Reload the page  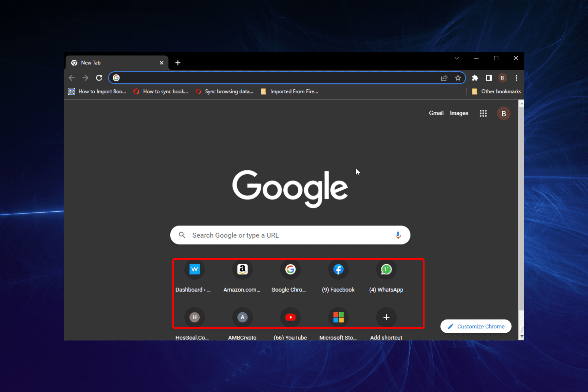[99, 78]
